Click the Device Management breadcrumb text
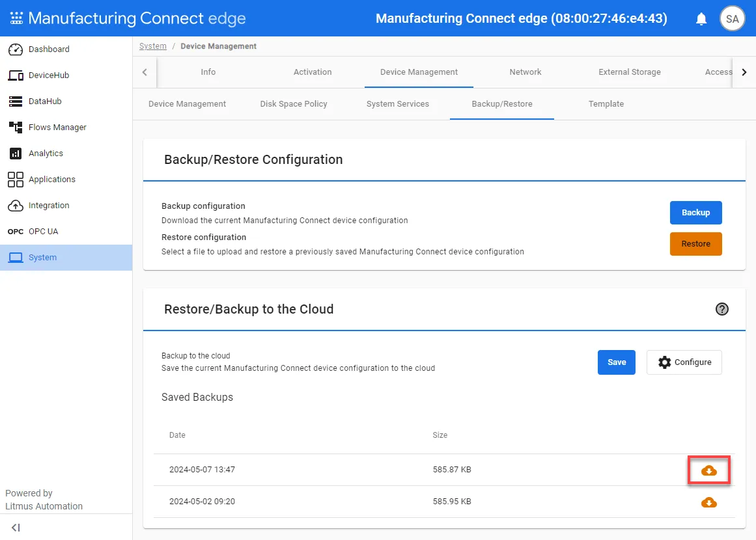Image resolution: width=756 pixels, height=540 pixels. (218, 46)
